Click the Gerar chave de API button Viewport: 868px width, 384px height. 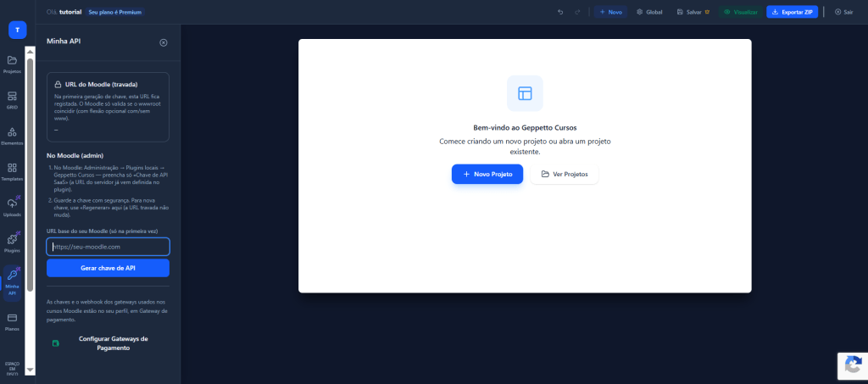point(108,268)
